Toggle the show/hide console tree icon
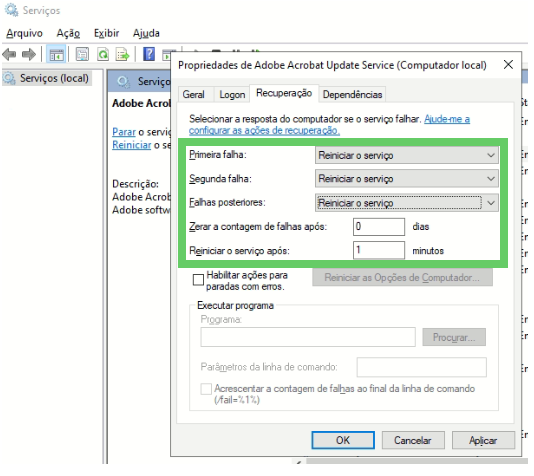Screen dimensions: 534x476 [56, 54]
